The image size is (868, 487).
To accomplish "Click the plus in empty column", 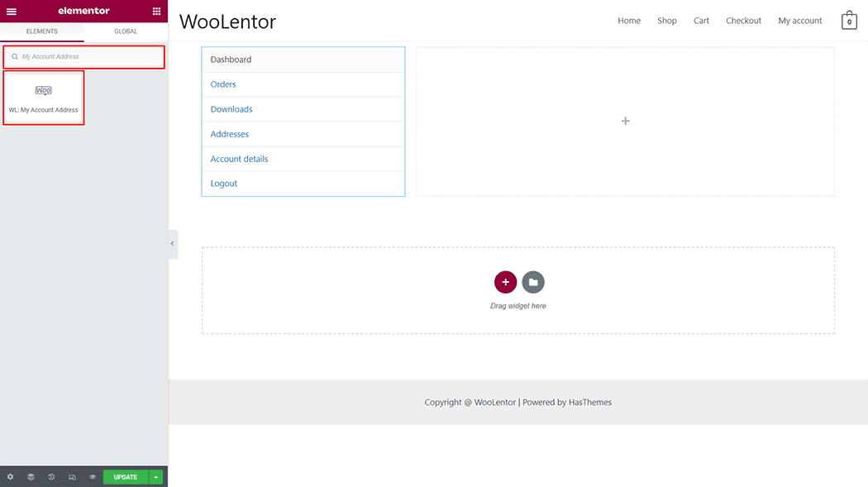I will pyautogui.click(x=625, y=122).
